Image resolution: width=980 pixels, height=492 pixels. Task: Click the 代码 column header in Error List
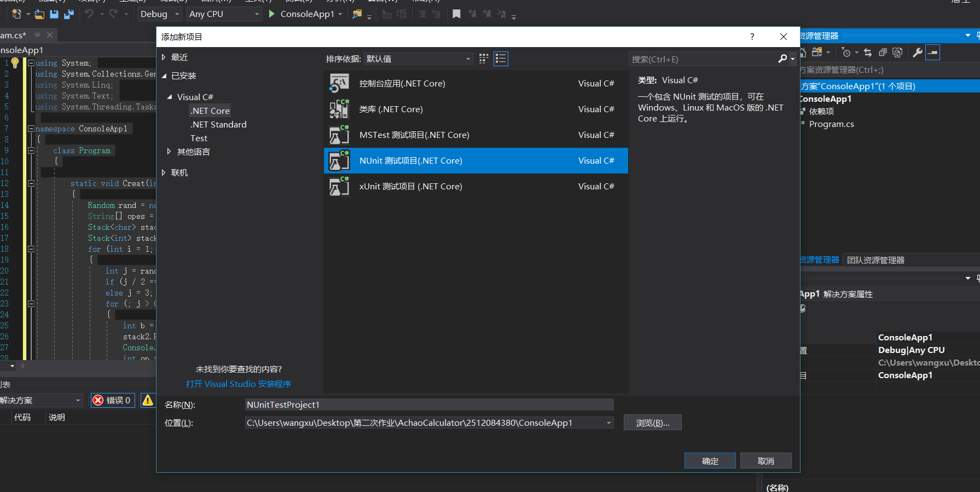pyautogui.click(x=22, y=417)
